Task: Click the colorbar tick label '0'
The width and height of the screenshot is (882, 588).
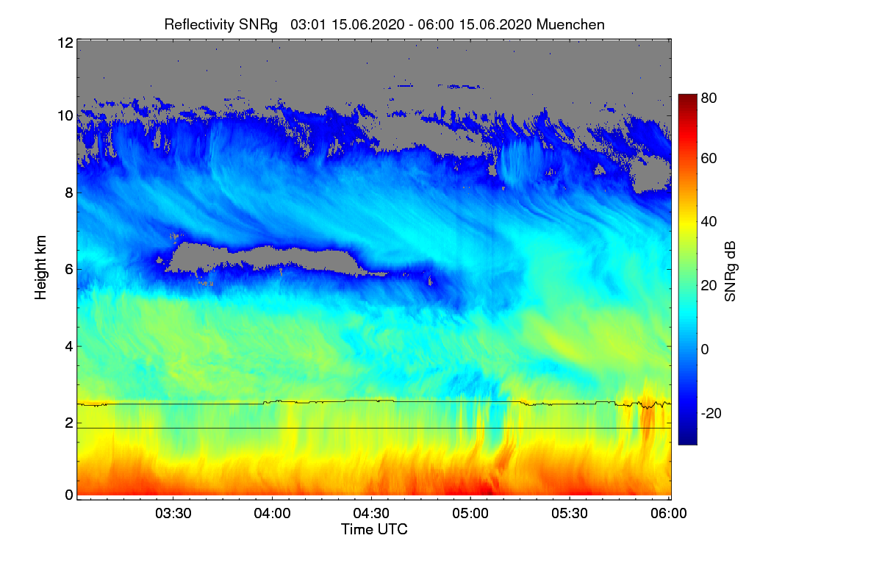Action: tap(704, 349)
